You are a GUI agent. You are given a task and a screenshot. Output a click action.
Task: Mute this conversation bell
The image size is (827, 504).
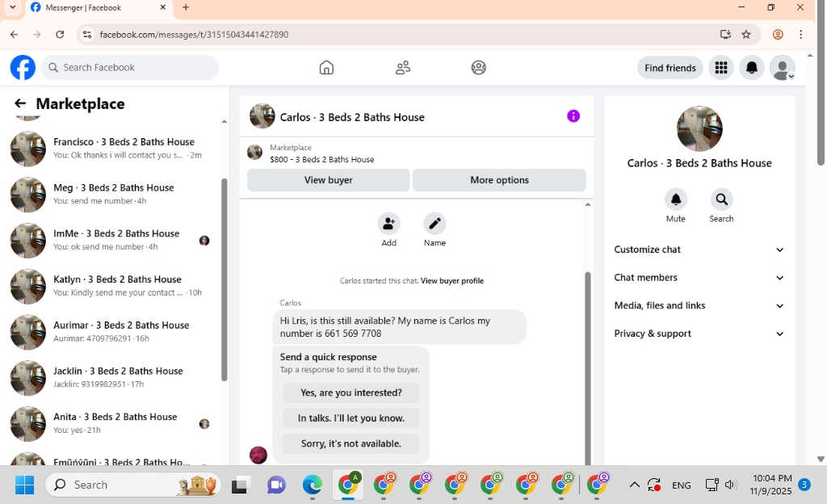(676, 199)
